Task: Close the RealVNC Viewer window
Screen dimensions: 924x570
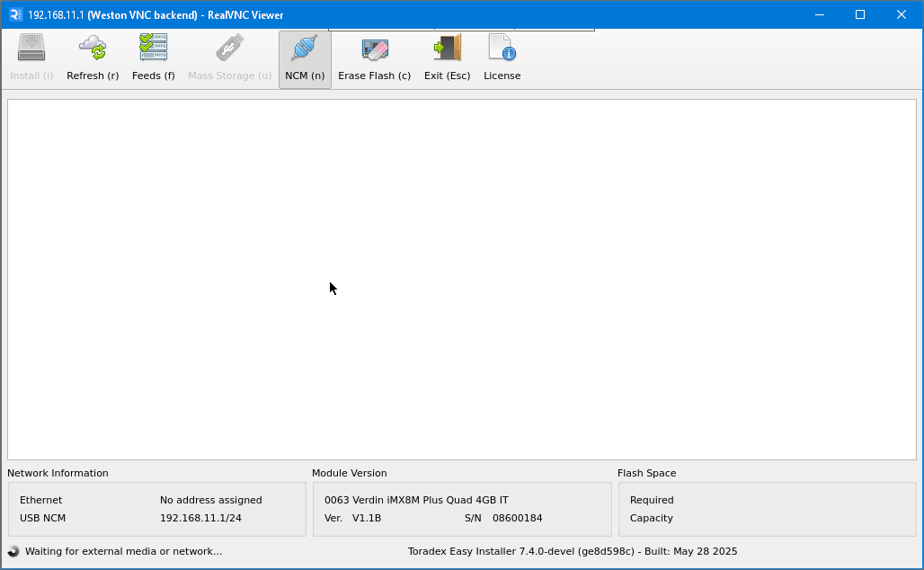Action: 902,14
